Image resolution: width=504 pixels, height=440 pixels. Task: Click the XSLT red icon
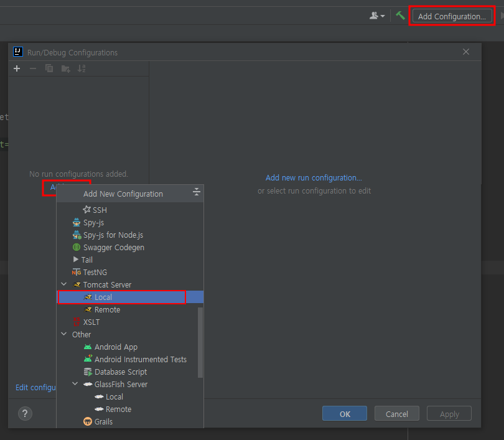click(77, 322)
